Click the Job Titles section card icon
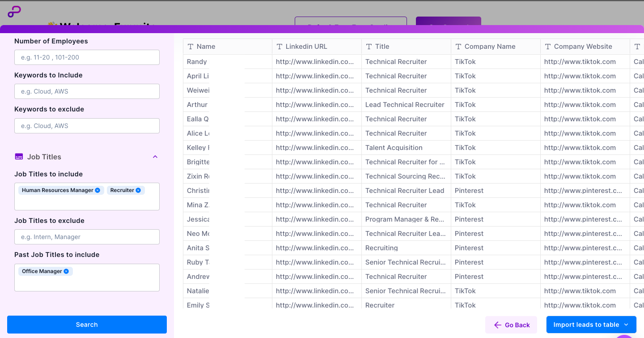 (x=19, y=157)
